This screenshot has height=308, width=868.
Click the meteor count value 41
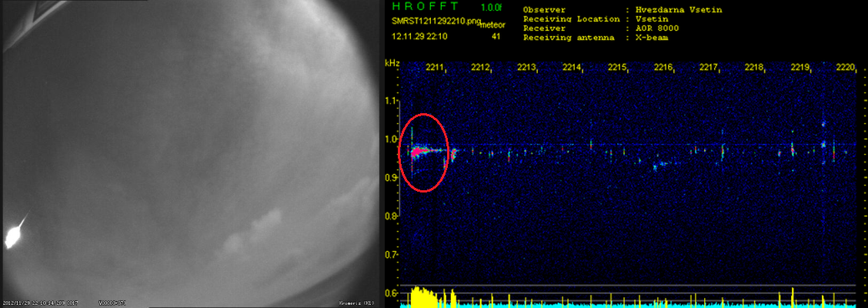click(x=496, y=36)
